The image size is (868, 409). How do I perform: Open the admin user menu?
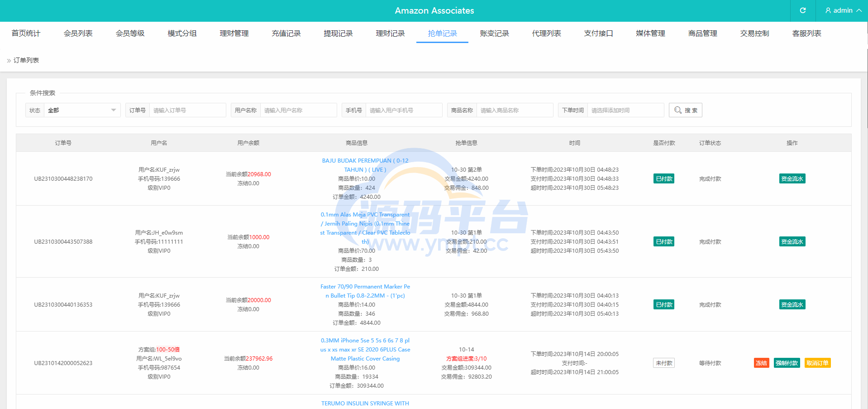[843, 10]
